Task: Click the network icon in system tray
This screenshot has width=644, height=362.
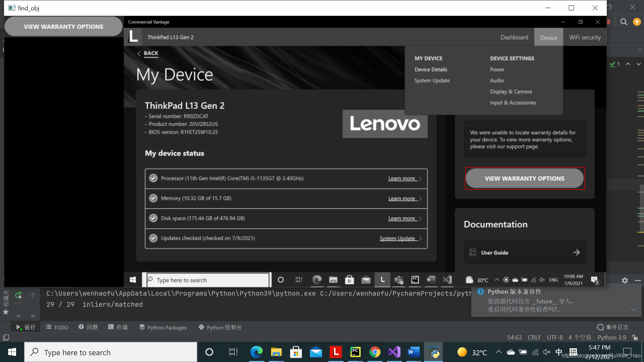Action: click(x=535, y=352)
